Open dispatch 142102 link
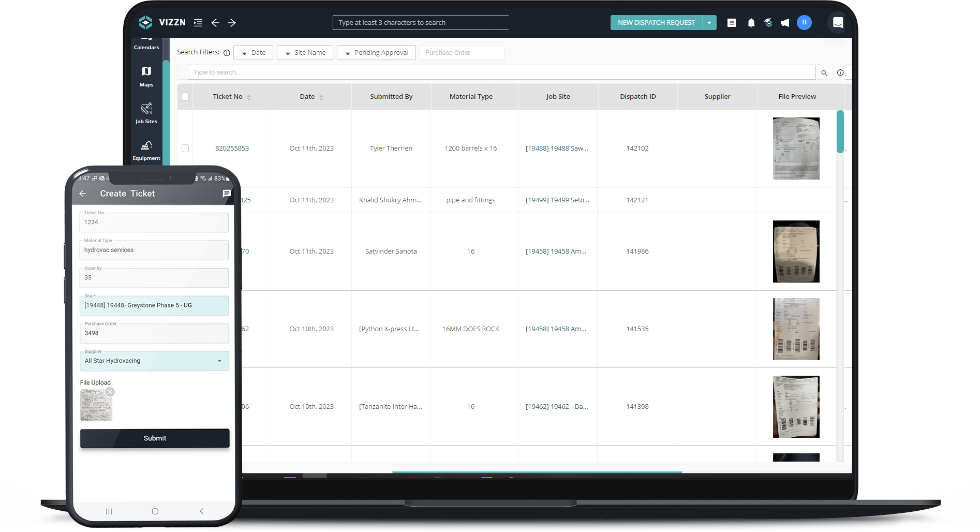 point(637,148)
